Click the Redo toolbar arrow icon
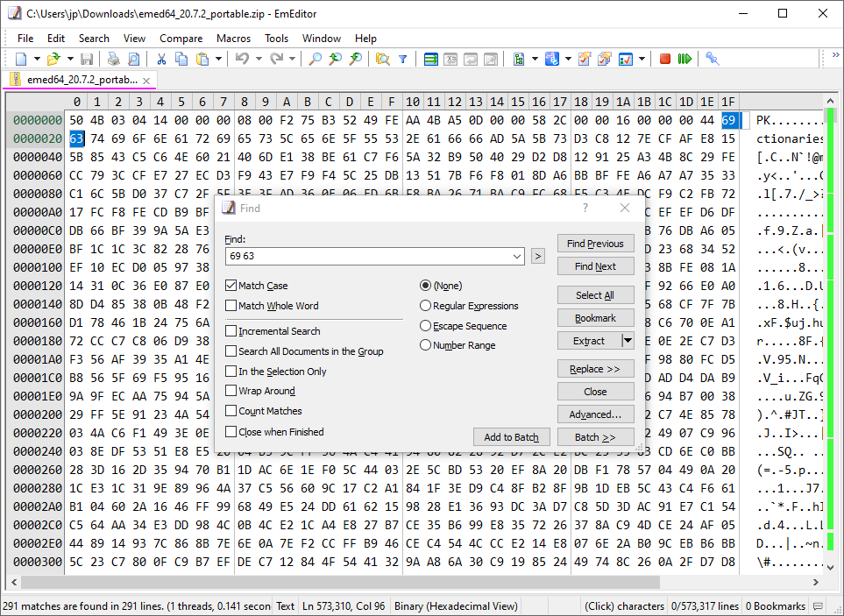This screenshot has height=616, width=844. [276, 59]
